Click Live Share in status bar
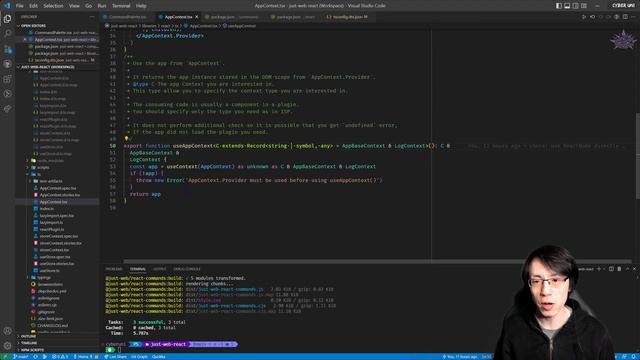The height and width of the screenshot is (360, 640). click(116, 357)
